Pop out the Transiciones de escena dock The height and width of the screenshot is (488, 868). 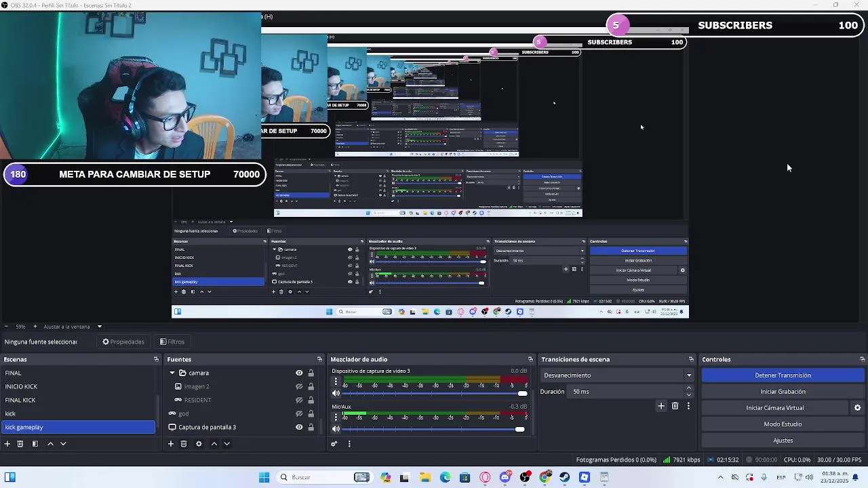coord(691,359)
